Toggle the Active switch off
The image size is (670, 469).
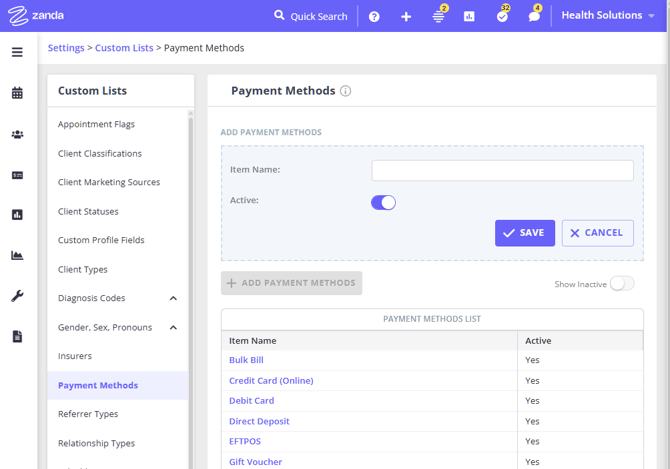[383, 202]
